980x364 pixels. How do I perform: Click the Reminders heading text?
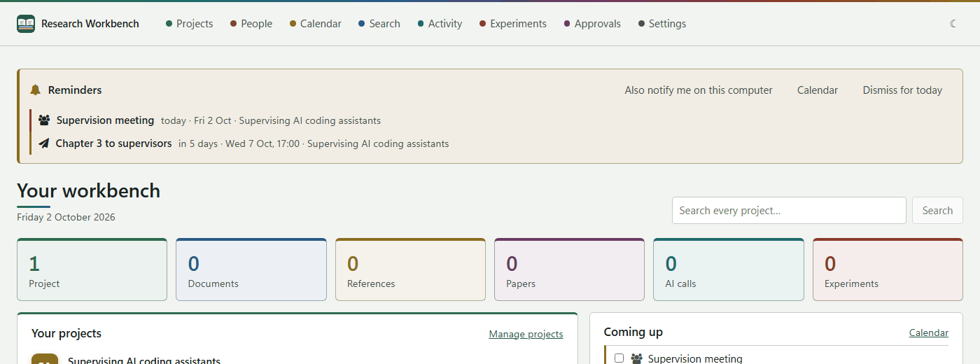click(75, 90)
